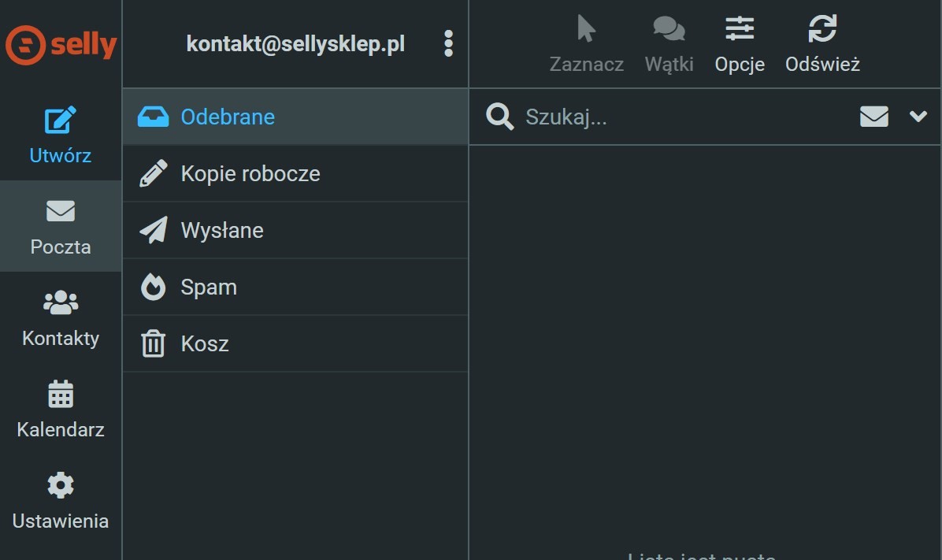The image size is (942, 560).
Task: Click the Selly logo
Action: click(61, 44)
